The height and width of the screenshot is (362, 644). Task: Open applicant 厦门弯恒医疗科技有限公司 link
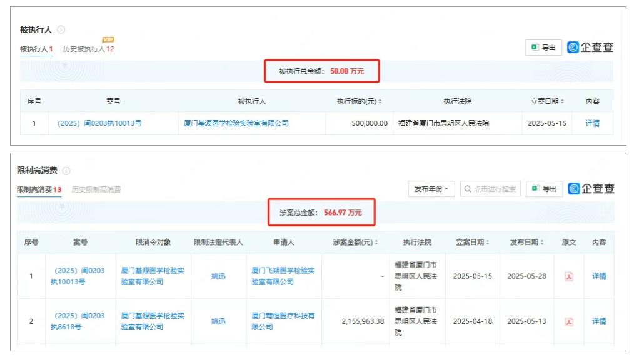[283, 321]
